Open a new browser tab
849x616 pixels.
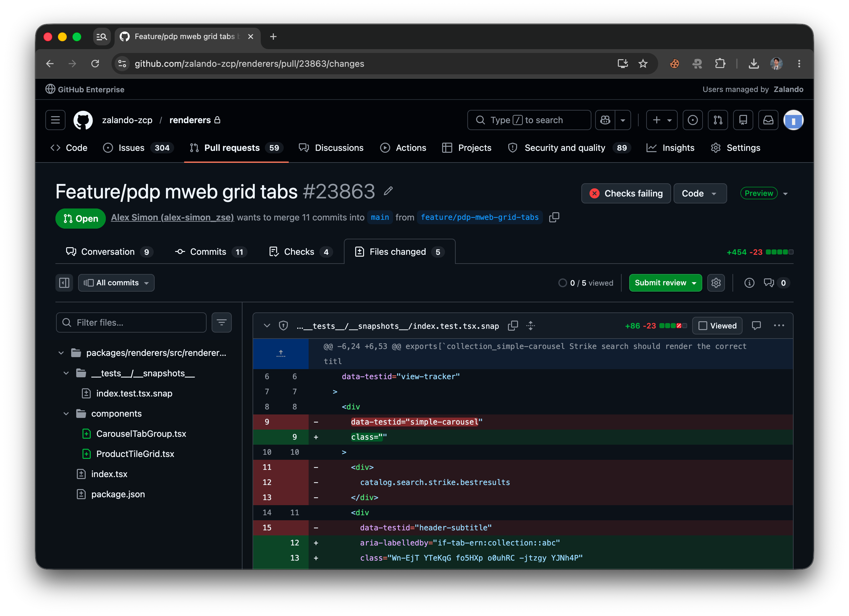(273, 37)
